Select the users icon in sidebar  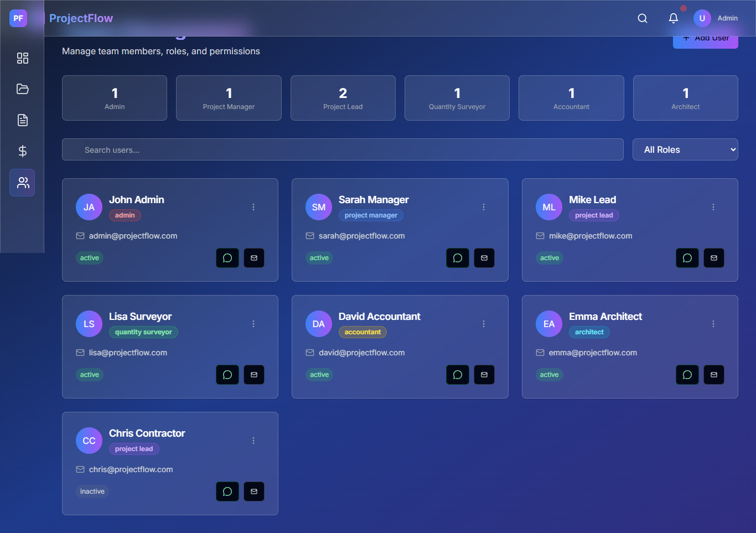point(22,183)
